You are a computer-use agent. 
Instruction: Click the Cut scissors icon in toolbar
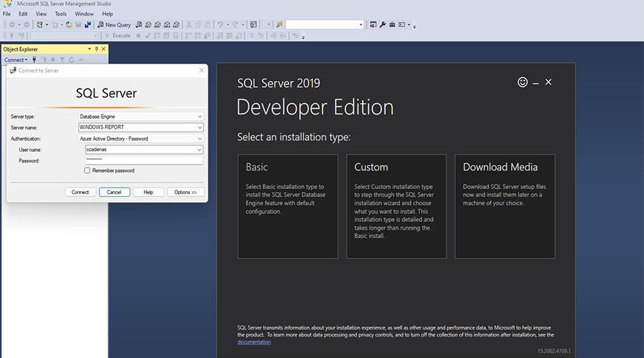[188, 24]
